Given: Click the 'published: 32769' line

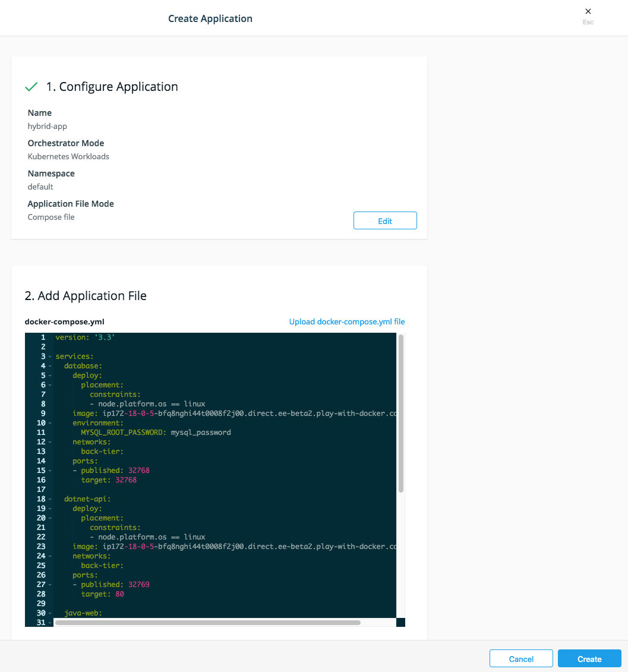Looking at the screenshot, I should [111, 585].
